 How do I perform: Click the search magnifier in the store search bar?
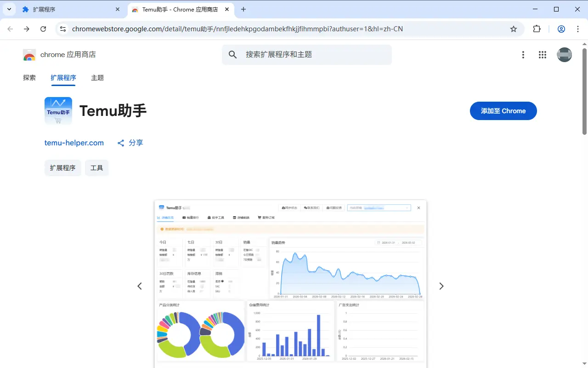[x=232, y=54]
